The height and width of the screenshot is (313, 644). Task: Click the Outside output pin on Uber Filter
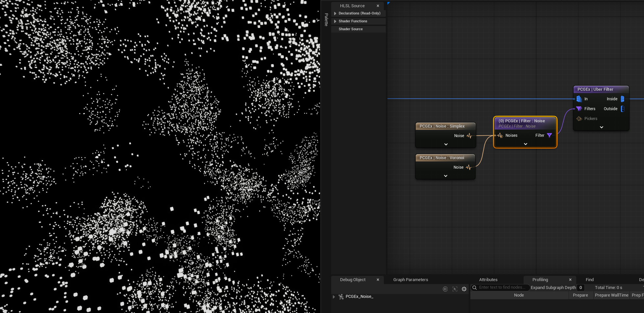pos(622,109)
